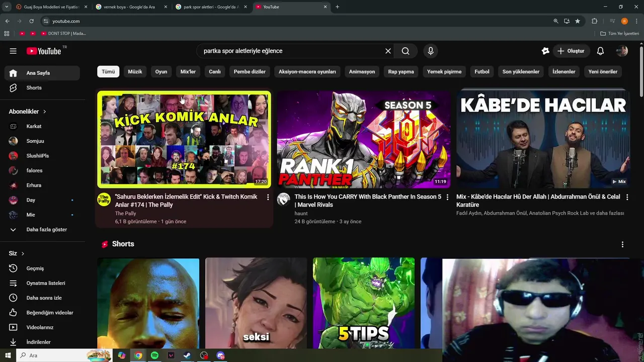The image size is (644, 362).
Task: Select the Müzik filter chip
Action: [x=135, y=71]
